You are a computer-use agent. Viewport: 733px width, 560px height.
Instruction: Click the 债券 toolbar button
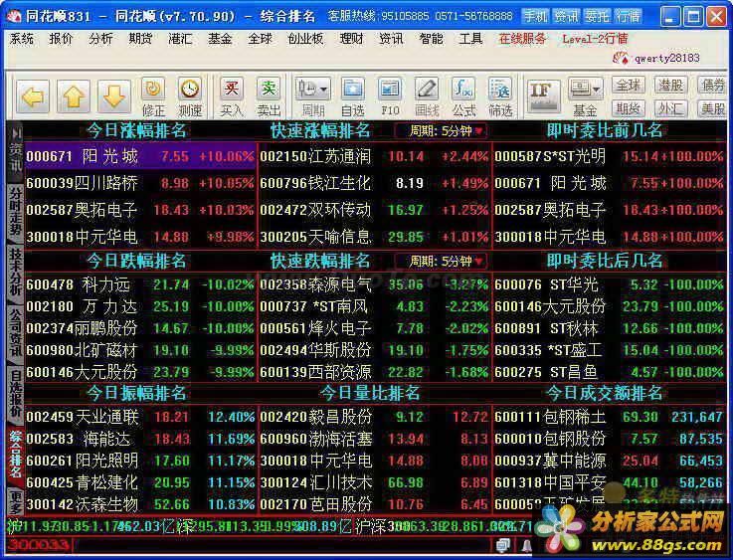point(712,86)
